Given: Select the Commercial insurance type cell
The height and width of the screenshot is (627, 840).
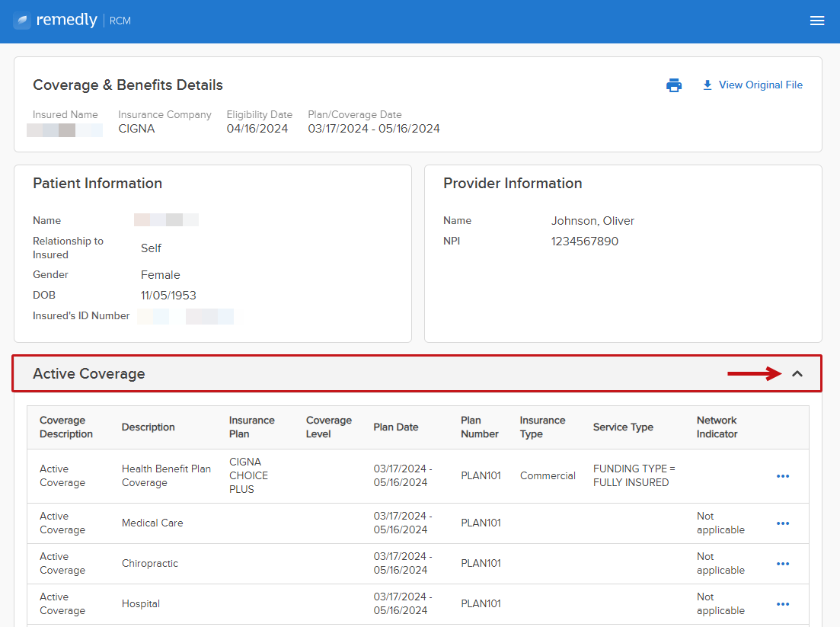Looking at the screenshot, I should (548, 476).
